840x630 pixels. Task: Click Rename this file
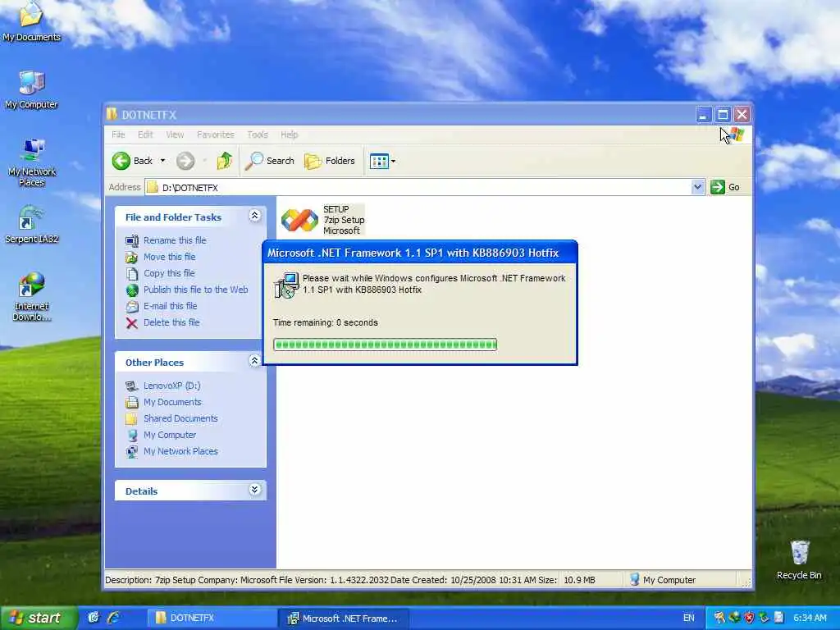tap(175, 240)
